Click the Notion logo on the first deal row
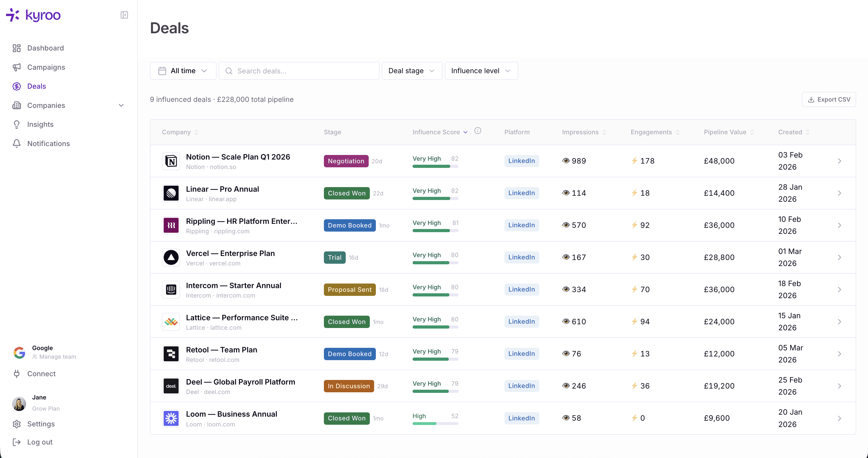Screen dimensions: 868x458 coord(171,161)
